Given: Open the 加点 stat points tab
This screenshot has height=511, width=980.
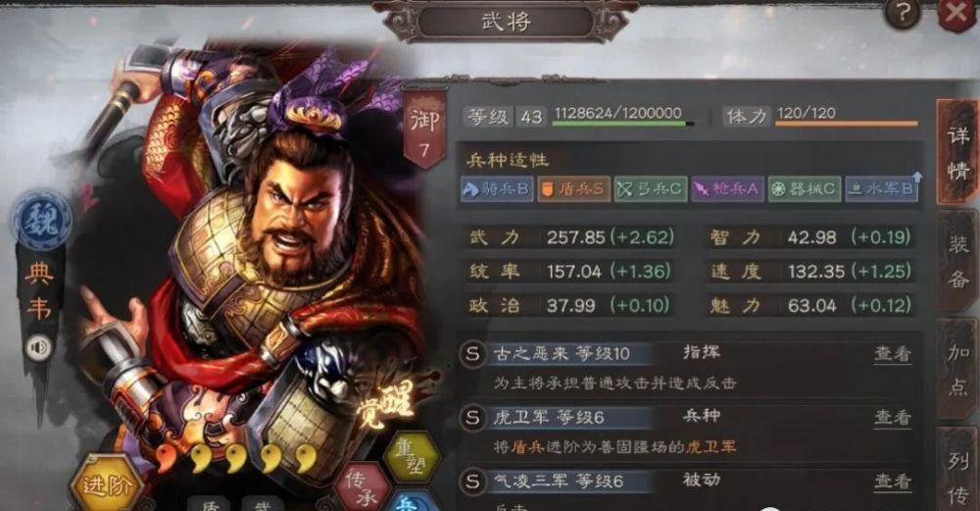Looking at the screenshot, I should click(x=957, y=369).
